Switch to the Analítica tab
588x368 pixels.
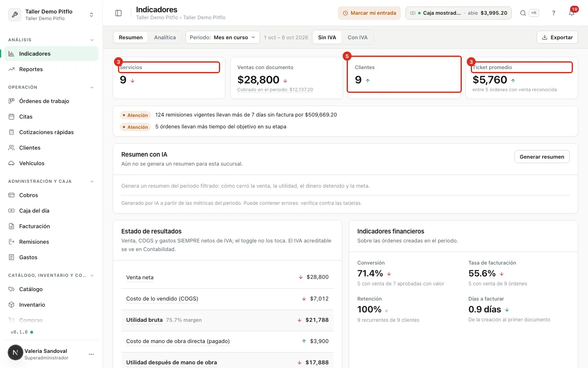(165, 37)
